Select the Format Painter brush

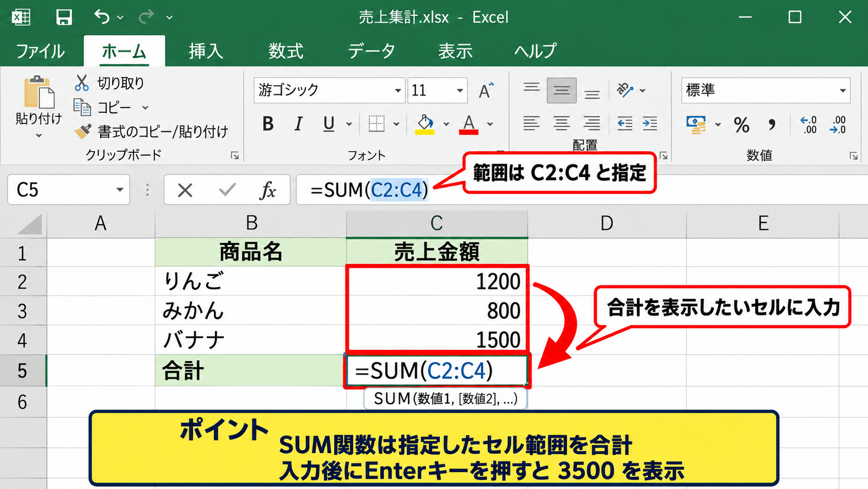click(x=83, y=131)
